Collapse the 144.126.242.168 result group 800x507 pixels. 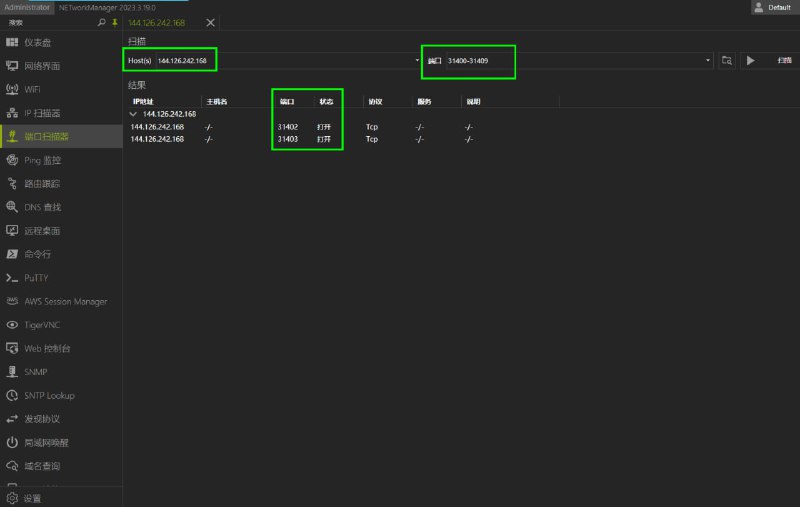(x=133, y=114)
